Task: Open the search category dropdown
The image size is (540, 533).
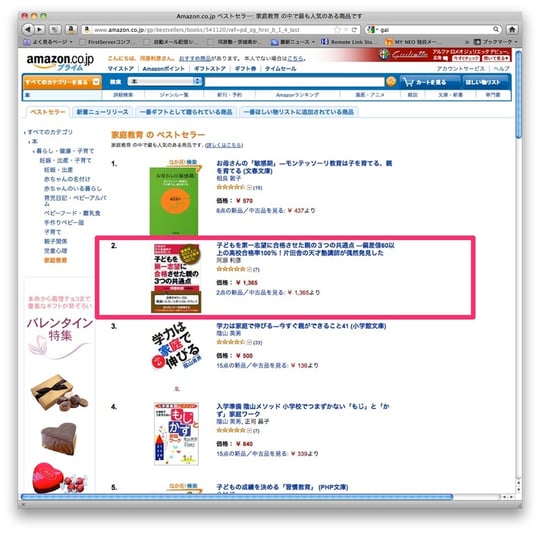Action: (x=165, y=82)
